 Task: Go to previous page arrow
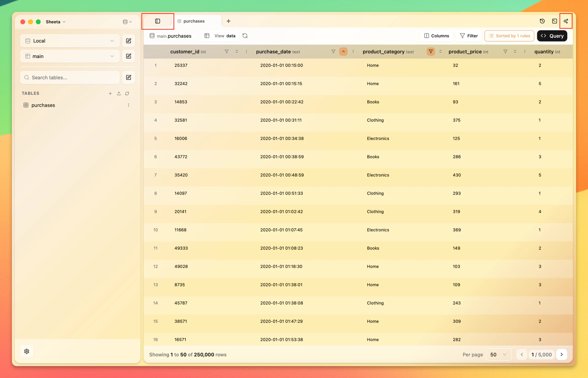[522, 354]
